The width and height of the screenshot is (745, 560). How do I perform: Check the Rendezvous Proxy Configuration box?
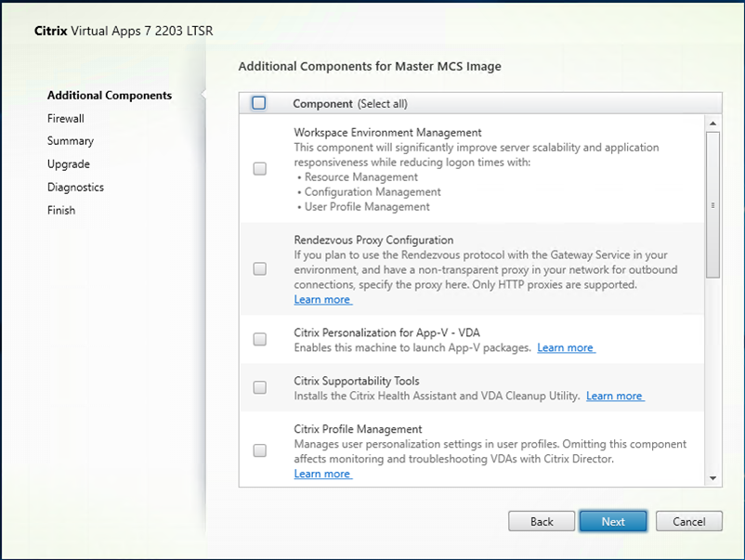tap(260, 268)
